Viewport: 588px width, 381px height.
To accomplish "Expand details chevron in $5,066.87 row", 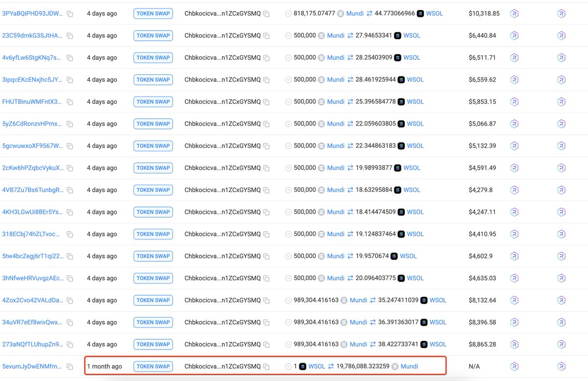I will pyautogui.click(x=289, y=124).
